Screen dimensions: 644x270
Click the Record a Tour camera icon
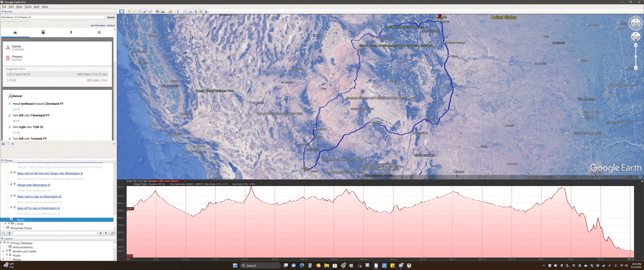coord(150,12)
